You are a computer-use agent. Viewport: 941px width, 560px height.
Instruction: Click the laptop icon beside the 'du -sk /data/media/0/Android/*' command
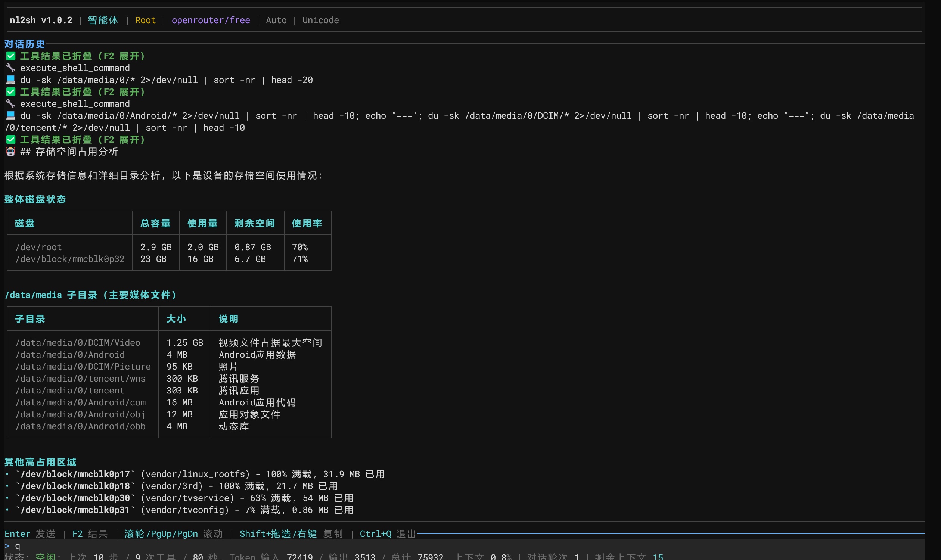[10, 115]
